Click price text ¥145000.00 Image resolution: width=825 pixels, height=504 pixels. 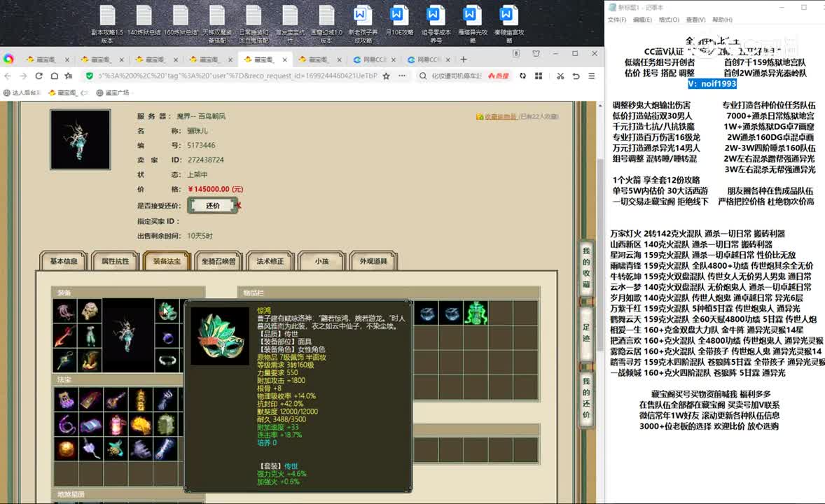[215, 189]
